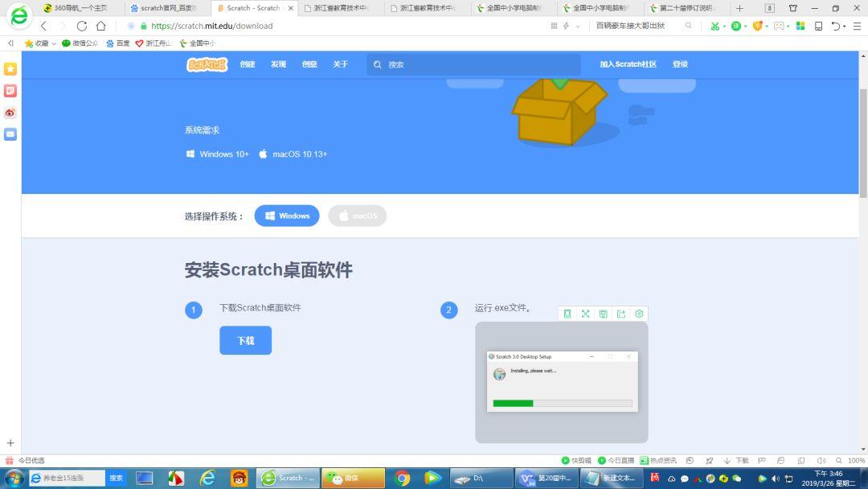
Task: Click the page vertical scrollbar thumb
Action: (863, 143)
